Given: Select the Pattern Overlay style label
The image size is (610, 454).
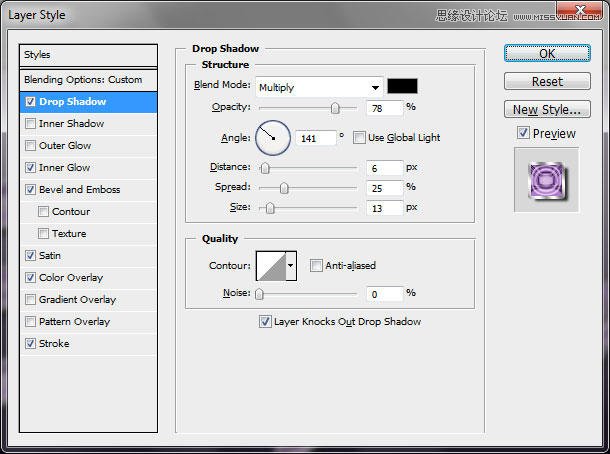Looking at the screenshot, I should (x=74, y=322).
